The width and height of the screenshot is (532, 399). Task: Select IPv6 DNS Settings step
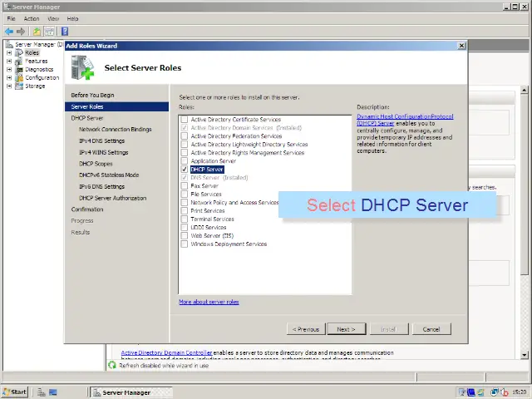pos(101,186)
